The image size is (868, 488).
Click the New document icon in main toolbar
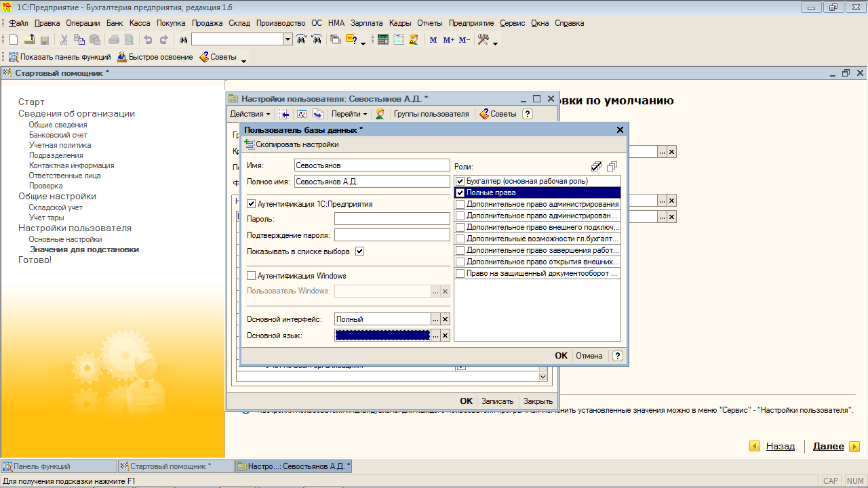coord(13,40)
